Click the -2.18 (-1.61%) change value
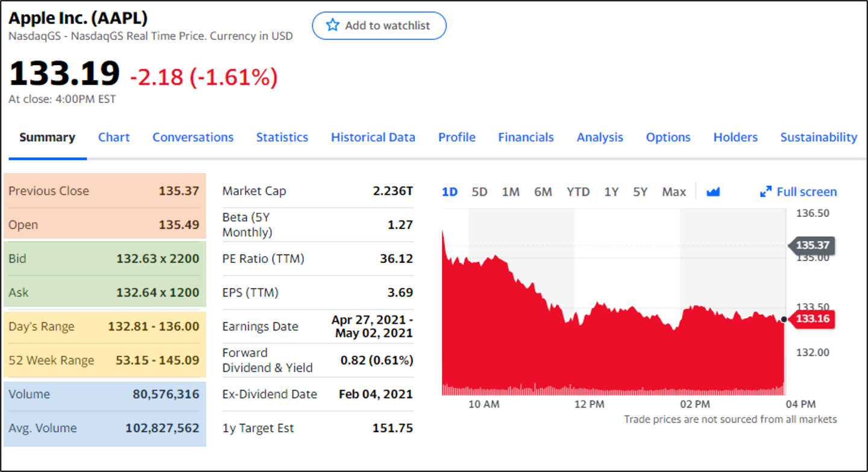 (x=204, y=77)
